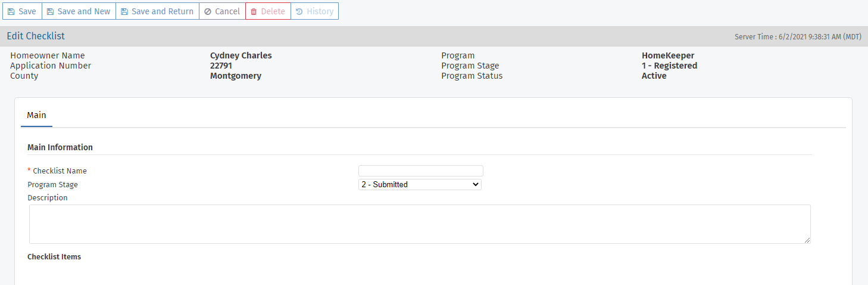Click the floppy disk icon on Save

(11, 11)
